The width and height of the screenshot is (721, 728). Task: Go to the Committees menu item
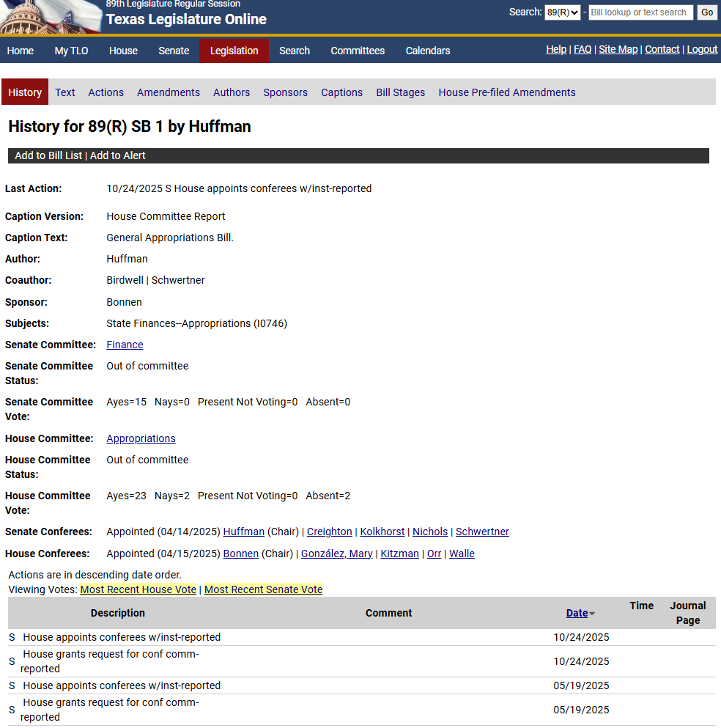pos(358,51)
